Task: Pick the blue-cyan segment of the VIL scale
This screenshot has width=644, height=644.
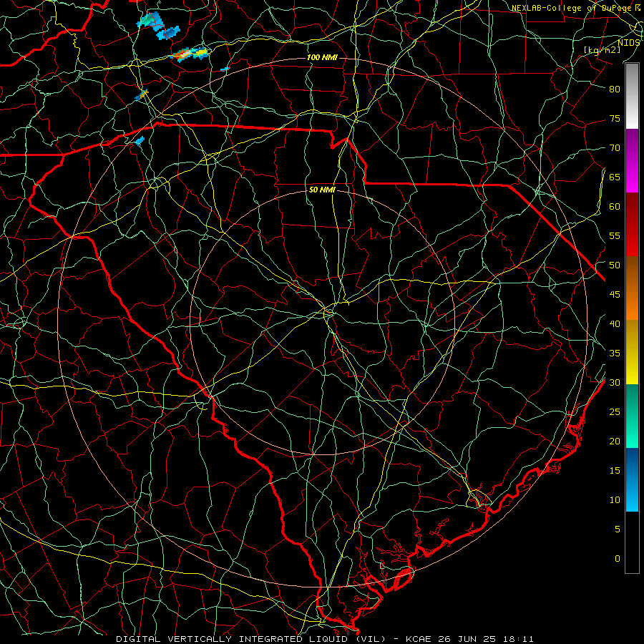Action: 632,479
